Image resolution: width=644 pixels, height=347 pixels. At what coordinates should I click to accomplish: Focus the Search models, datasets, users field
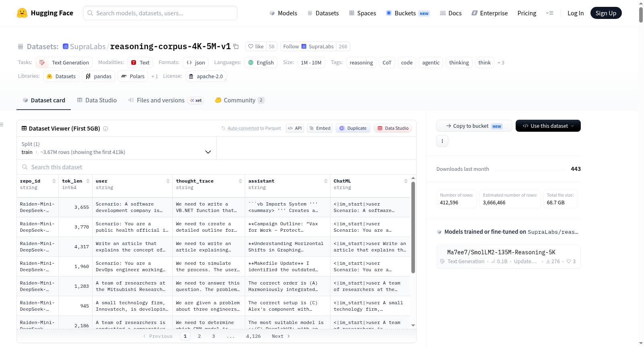160,13
